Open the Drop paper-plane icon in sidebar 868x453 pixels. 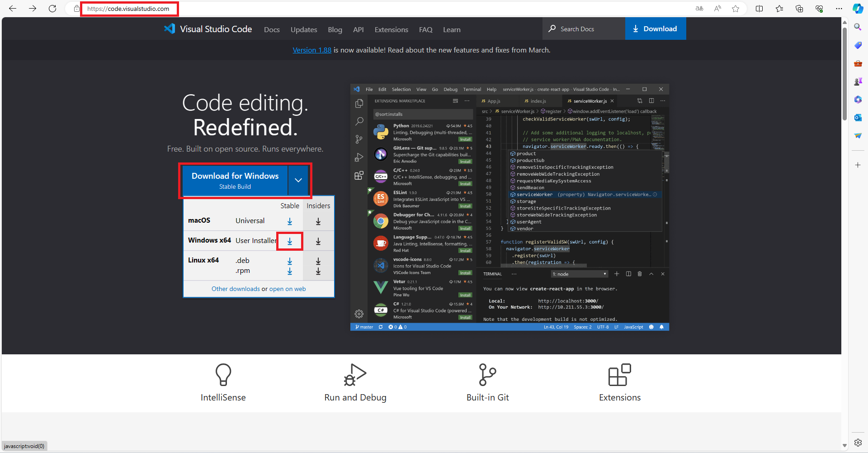[858, 136]
